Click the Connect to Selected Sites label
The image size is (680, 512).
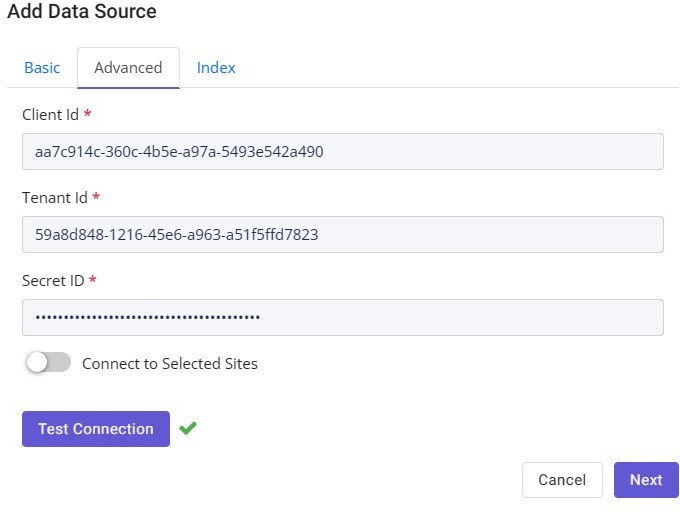click(170, 363)
